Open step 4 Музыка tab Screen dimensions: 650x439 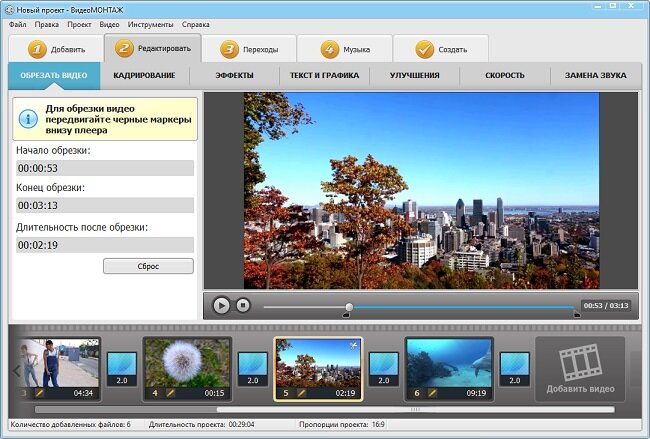click(x=345, y=49)
